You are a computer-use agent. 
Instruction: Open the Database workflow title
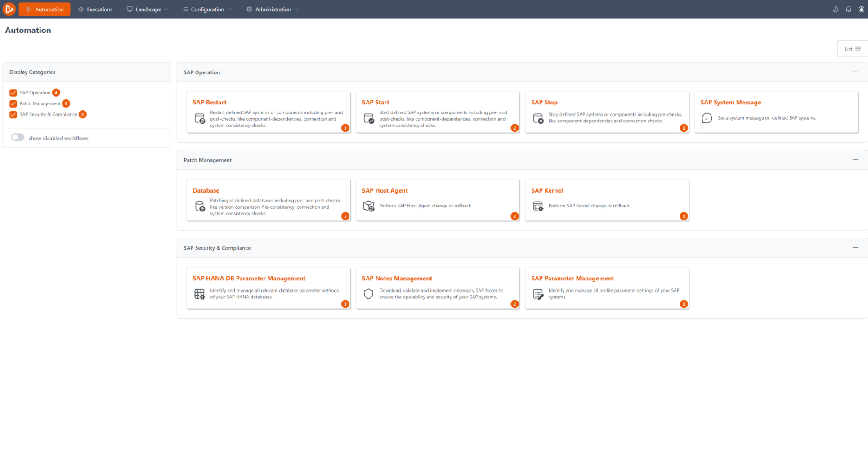206,191
